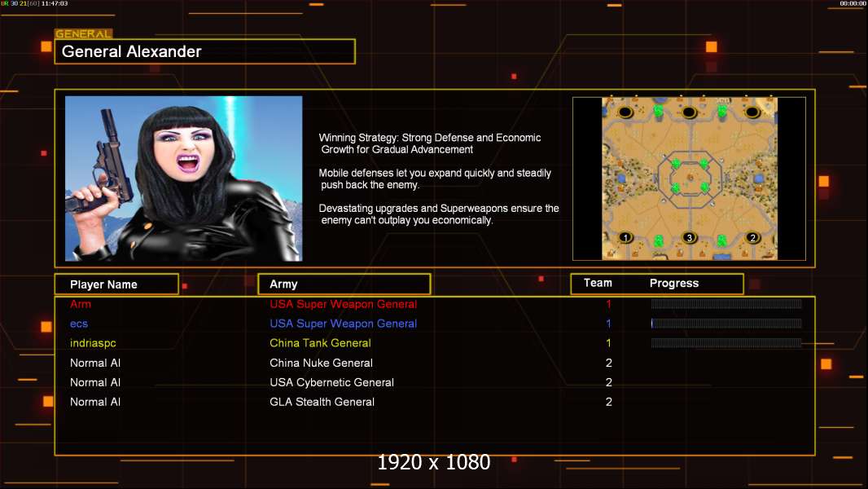Image resolution: width=868 pixels, height=489 pixels.
Task: Click team number for USA Cybernetic General
Action: click(609, 383)
